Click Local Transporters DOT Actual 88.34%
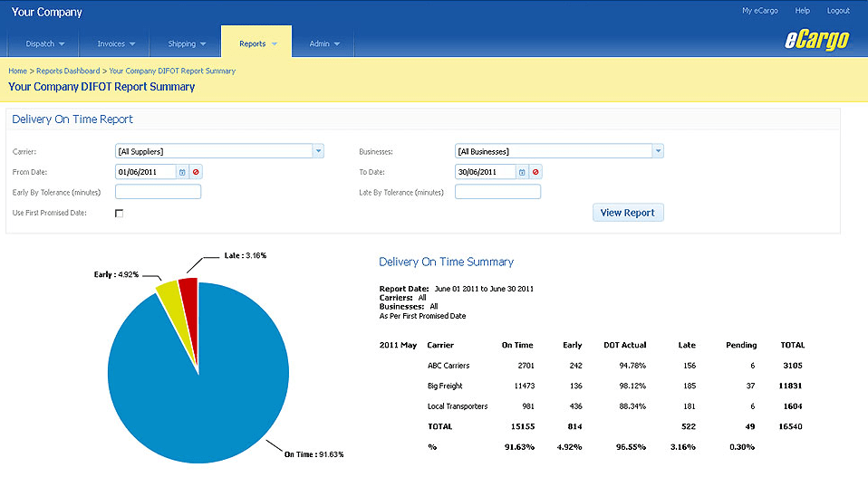868x477 pixels. click(x=632, y=406)
